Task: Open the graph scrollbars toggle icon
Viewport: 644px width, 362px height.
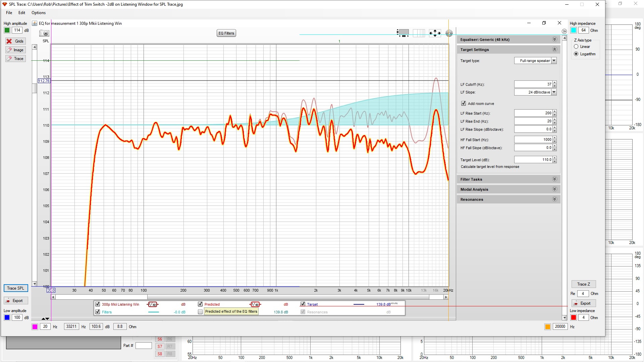Action: pyautogui.click(x=403, y=33)
